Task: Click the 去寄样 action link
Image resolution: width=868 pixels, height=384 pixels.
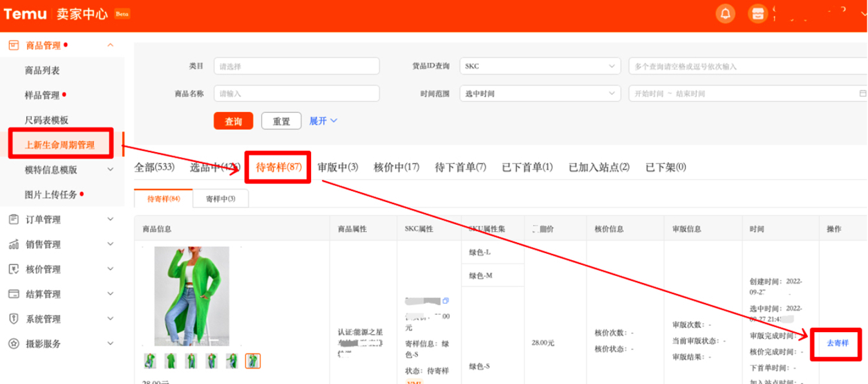Action: coord(837,343)
